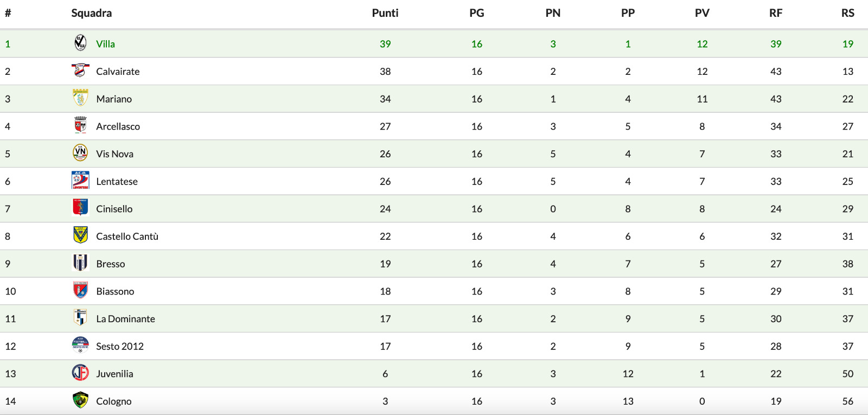
Task: Click the Calvairate club logo
Action: [x=80, y=71]
